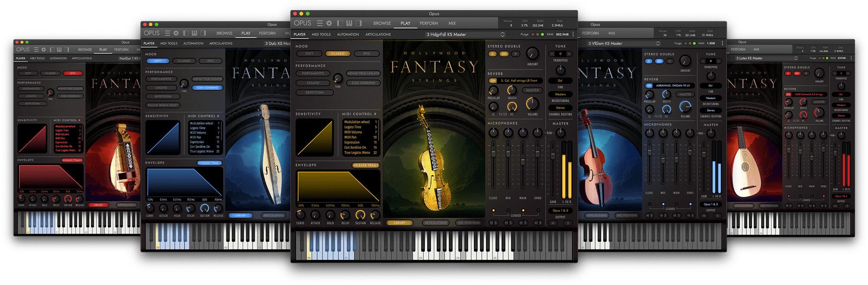Click transpose plus stepper in gold window
Screen dimensions: 868x285
point(569,54)
